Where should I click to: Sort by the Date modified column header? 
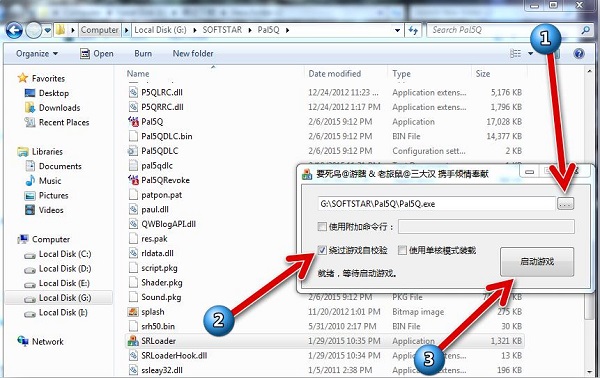tap(335, 73)
